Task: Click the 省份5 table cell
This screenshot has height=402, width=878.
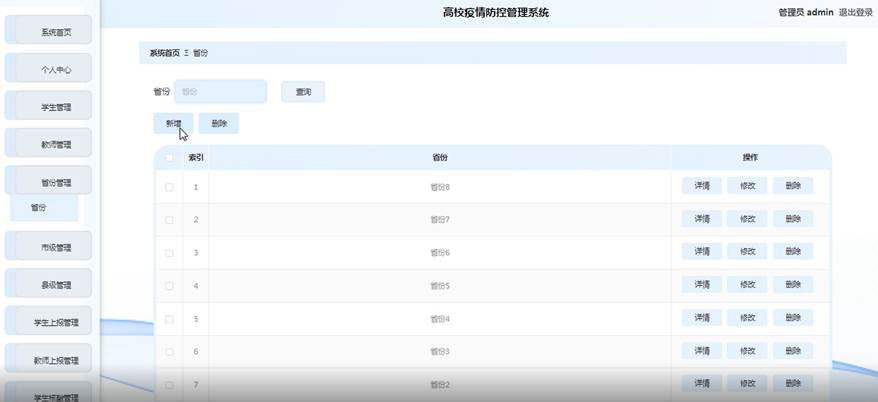Action: [x=440, y=286]
